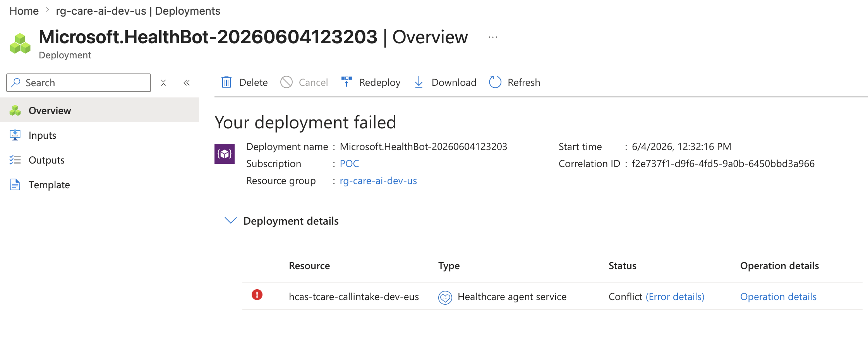Open the Template menu item

point(99,184)
